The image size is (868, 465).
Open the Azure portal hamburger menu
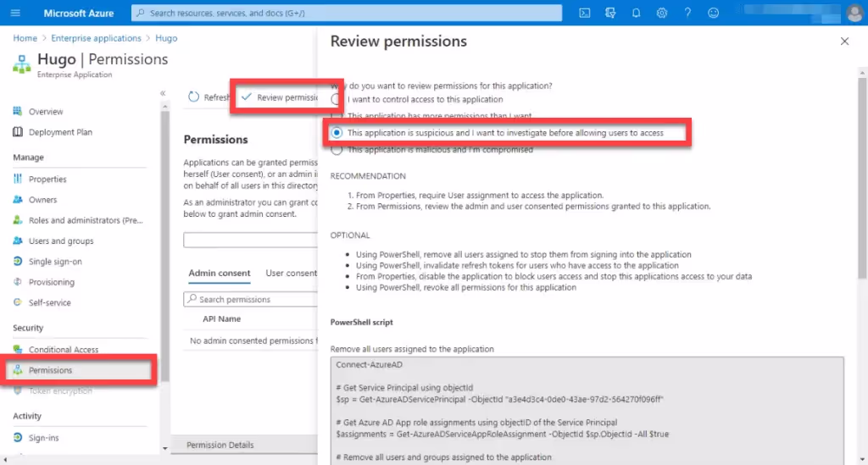pos(15,13)
